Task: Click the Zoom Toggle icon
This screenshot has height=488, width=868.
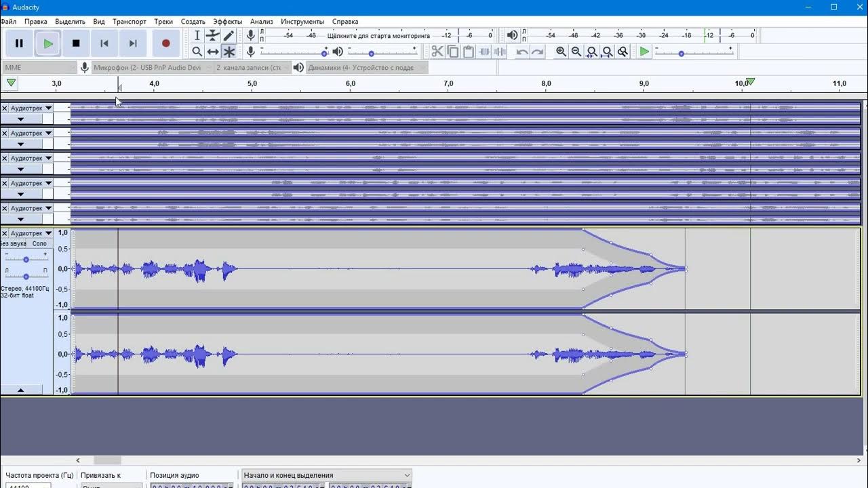Action: click(x=623, y=52)
